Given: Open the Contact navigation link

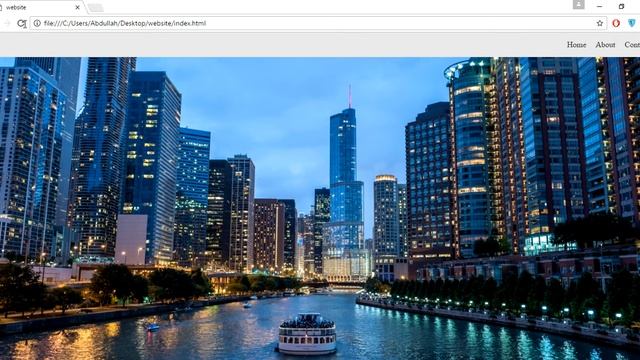Looking at the screenshot, I should [x=632, y=45].
